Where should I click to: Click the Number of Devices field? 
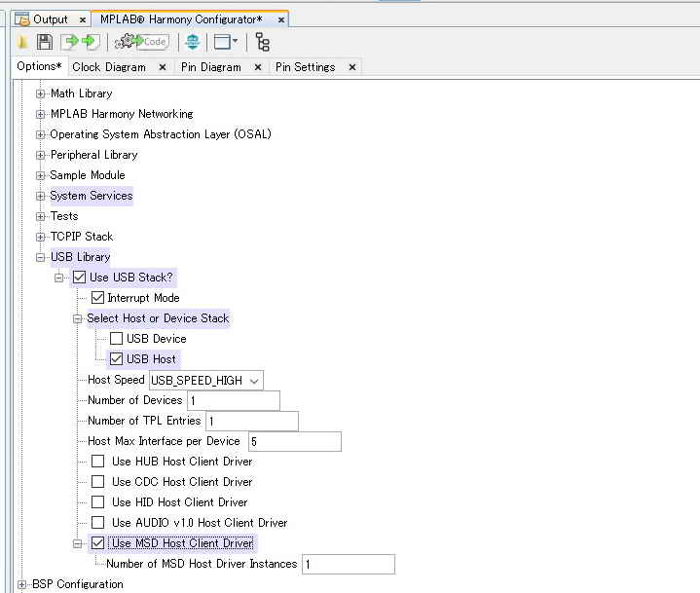[x=234, y=400]
